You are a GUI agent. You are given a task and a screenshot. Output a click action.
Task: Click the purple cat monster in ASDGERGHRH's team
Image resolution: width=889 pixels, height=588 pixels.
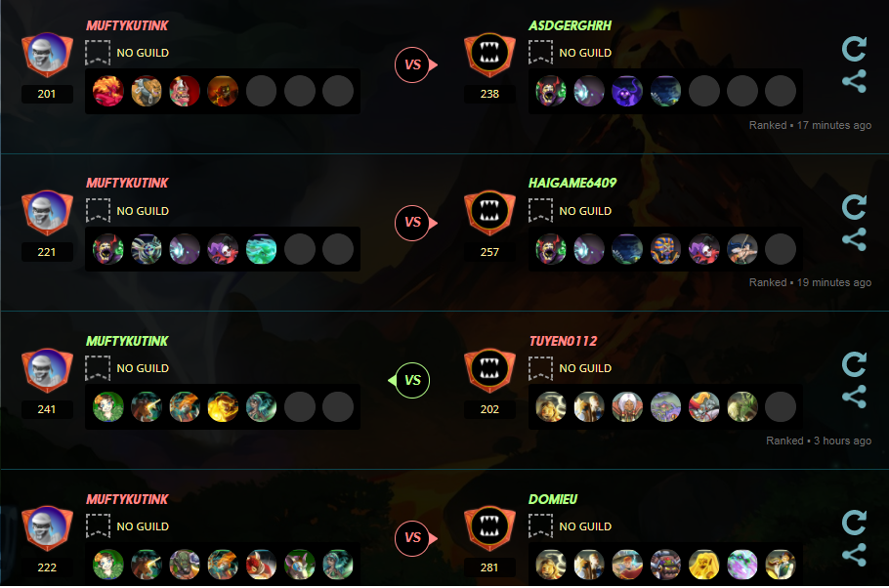point(627,91)
